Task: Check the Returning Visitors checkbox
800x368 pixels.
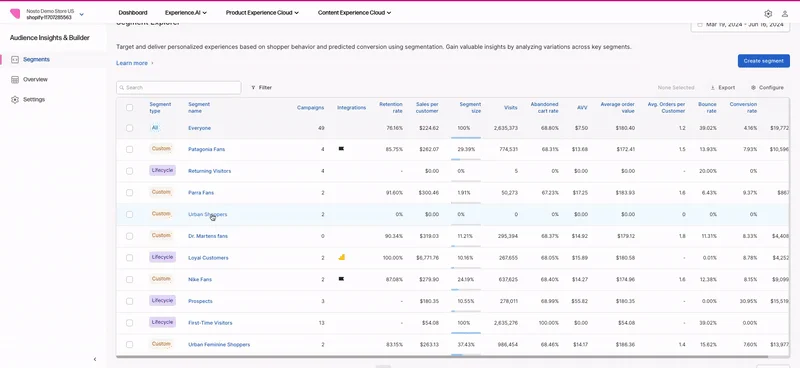Action: (130, 171)
